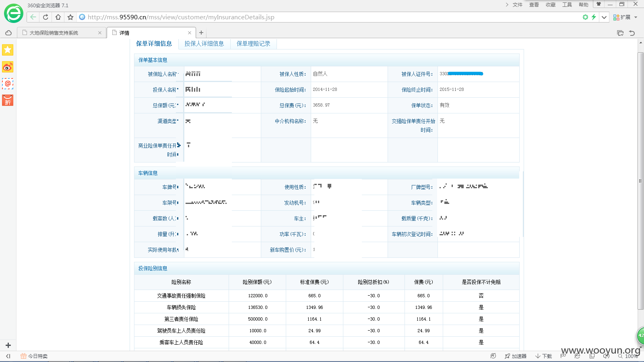The width and height of the screenshot is (644, 362).
Task: Click the flag icon in status bar
Action: pyautogui.click(x=563, y=356)
